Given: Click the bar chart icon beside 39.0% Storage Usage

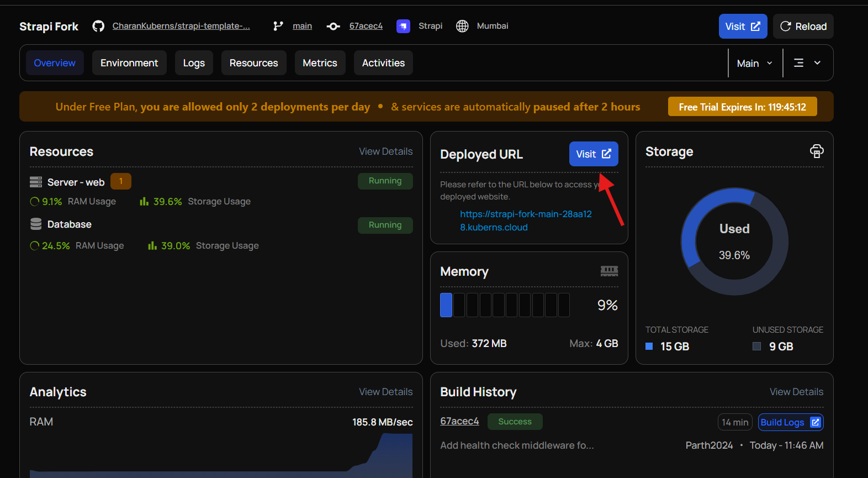Looking at the screenshot, I should 152,245.
